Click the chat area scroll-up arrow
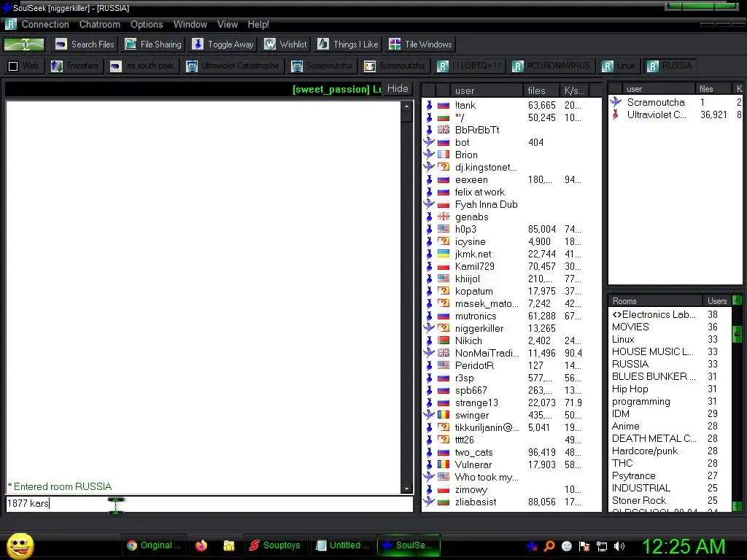The image size is (747, 560). tap(406, 106)
